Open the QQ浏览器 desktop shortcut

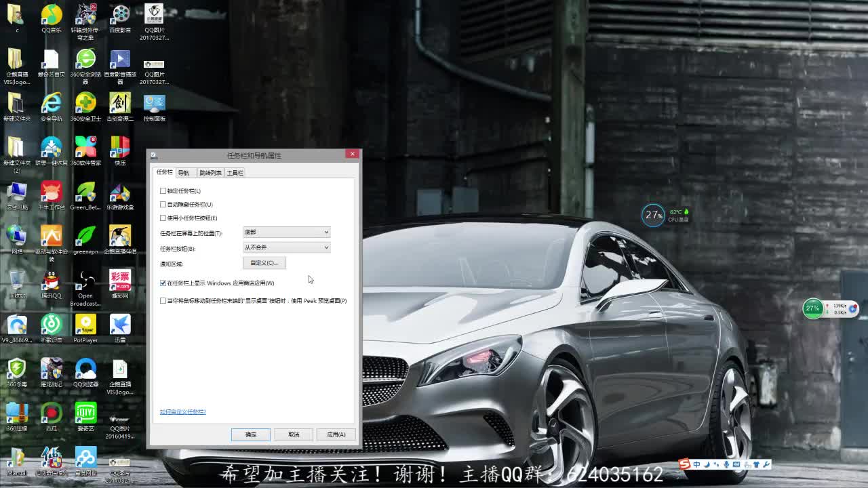point(85,369)
